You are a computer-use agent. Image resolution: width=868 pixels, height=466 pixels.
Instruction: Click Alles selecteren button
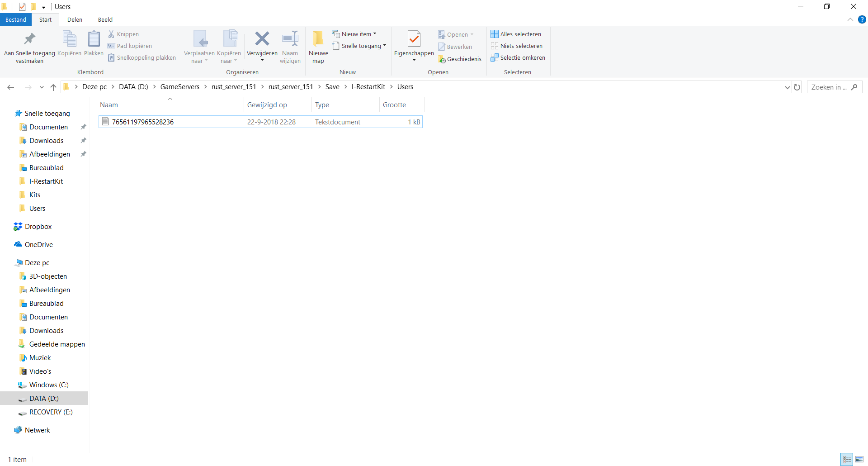(516, 34)
